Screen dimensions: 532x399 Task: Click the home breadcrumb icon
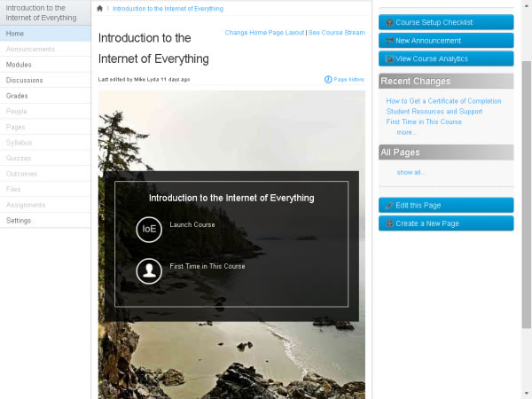click(100, 9)
